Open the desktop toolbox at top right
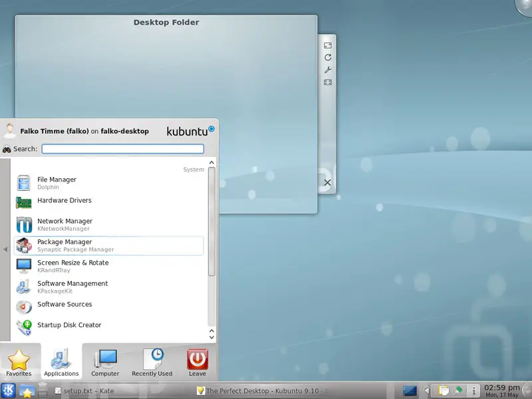 [524, 6]
